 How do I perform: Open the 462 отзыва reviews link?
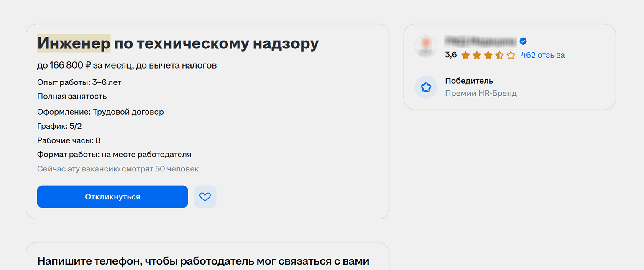(543, 55)
